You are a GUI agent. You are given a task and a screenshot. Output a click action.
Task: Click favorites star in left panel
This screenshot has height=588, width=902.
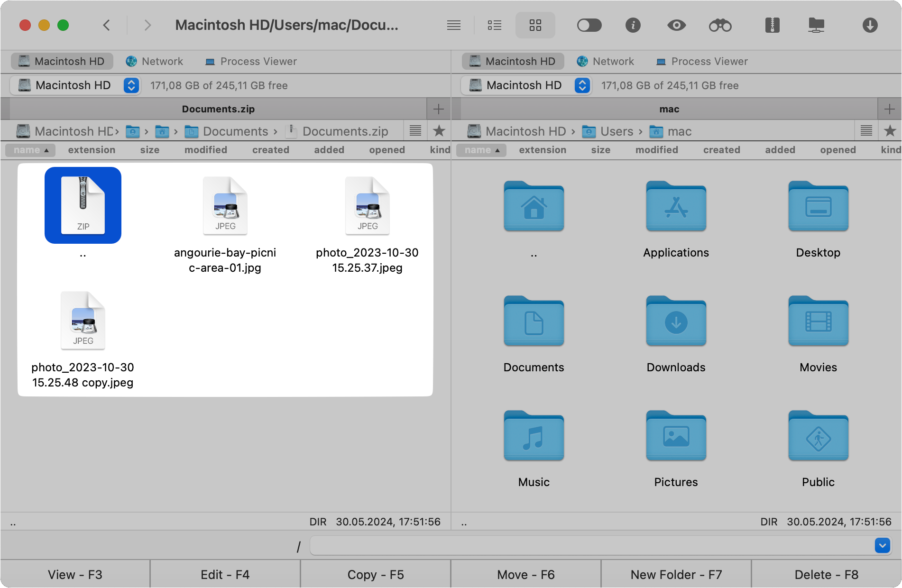tap(439, 131)
